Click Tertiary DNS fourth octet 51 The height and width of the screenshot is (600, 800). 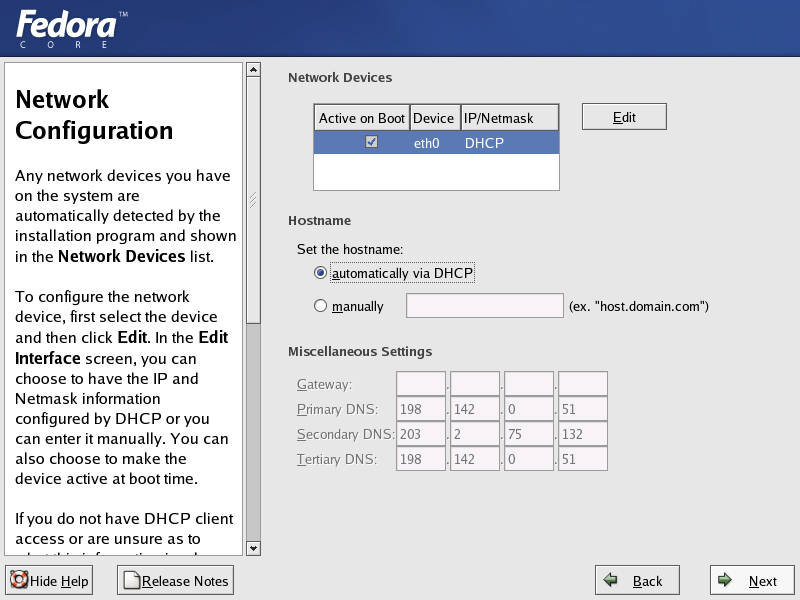click(x=583, y=459)
